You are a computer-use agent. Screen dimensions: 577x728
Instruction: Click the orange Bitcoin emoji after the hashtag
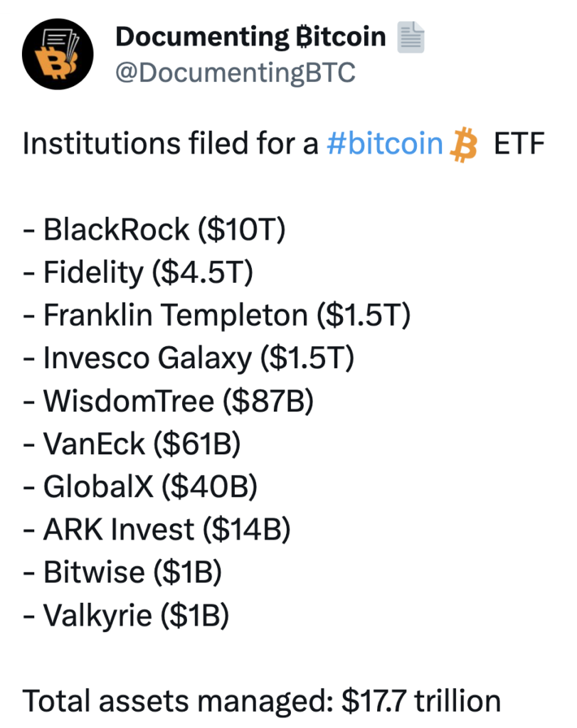pos(462,144)
